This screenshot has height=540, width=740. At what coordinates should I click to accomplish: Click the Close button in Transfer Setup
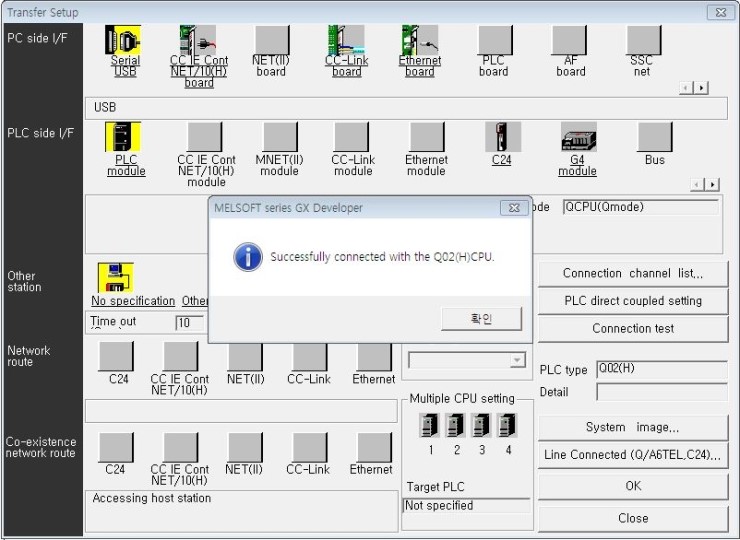[x=633, y=518]
